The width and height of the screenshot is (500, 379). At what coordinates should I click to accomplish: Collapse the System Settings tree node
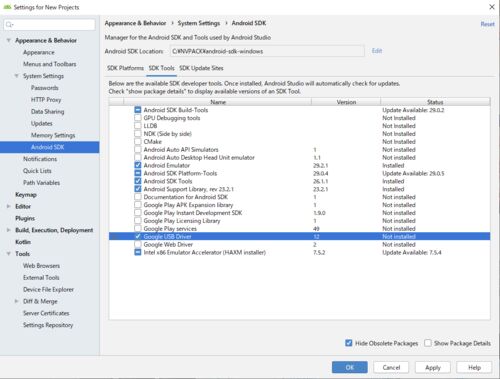click(17, 76)
